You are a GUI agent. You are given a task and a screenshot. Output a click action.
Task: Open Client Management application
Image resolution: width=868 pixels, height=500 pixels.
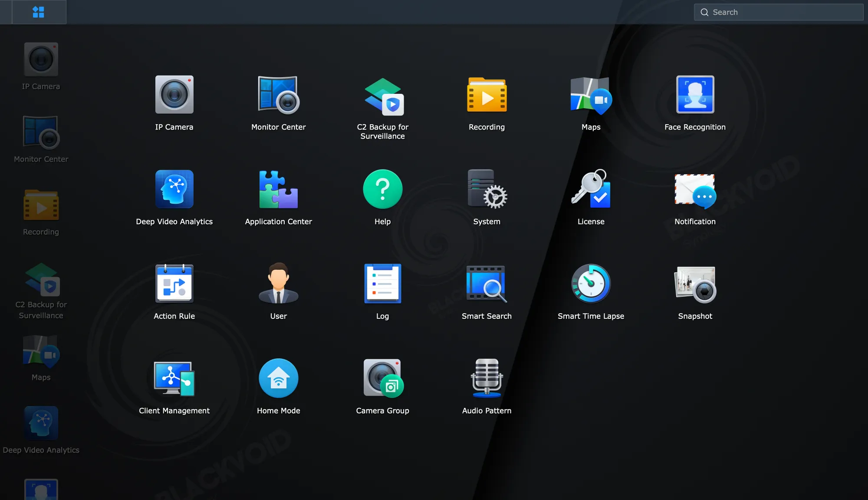174,378
